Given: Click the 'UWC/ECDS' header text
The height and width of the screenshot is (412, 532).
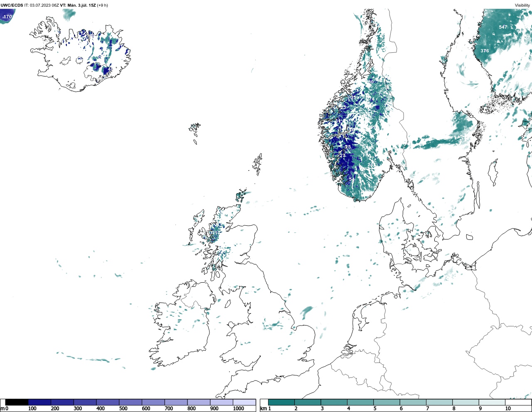Looking at the screenshot, I should [12, 5].
